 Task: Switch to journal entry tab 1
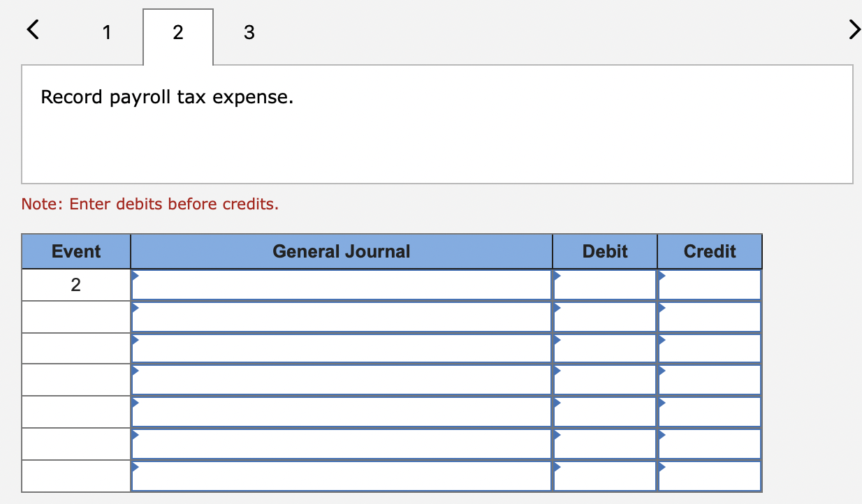click(x=106, y=32)
